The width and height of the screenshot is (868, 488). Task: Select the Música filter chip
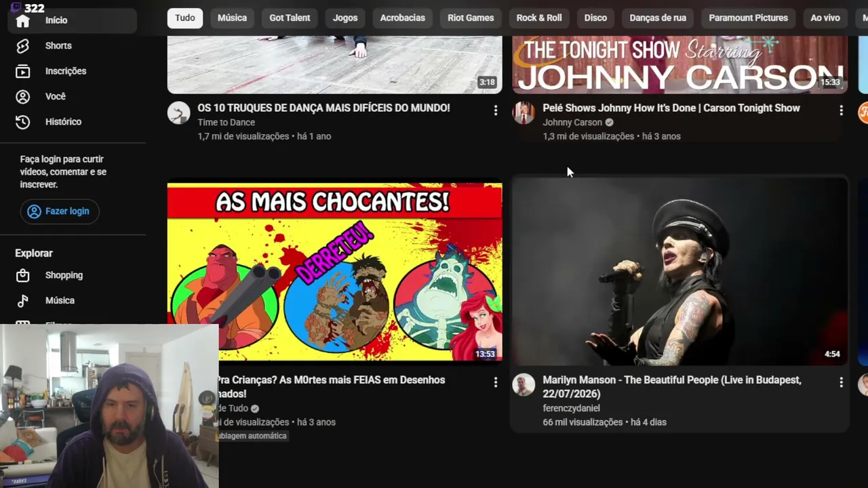232,18
